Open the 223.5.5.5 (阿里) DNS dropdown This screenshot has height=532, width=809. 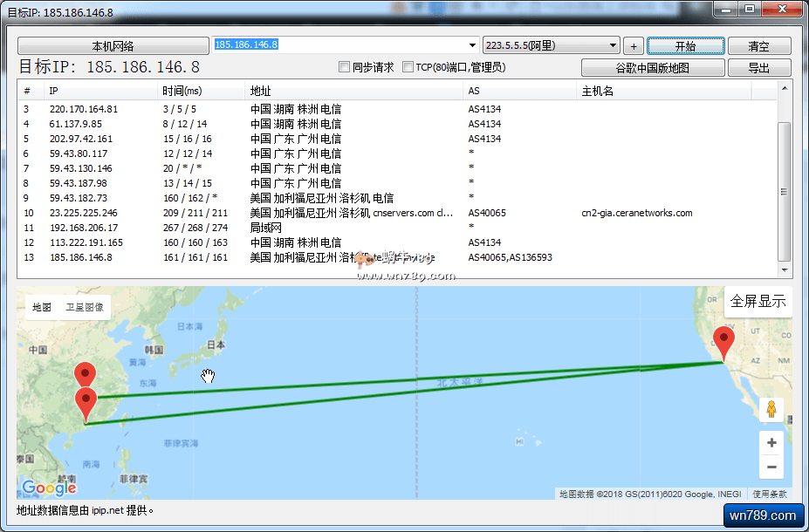[x=614, y=45]
